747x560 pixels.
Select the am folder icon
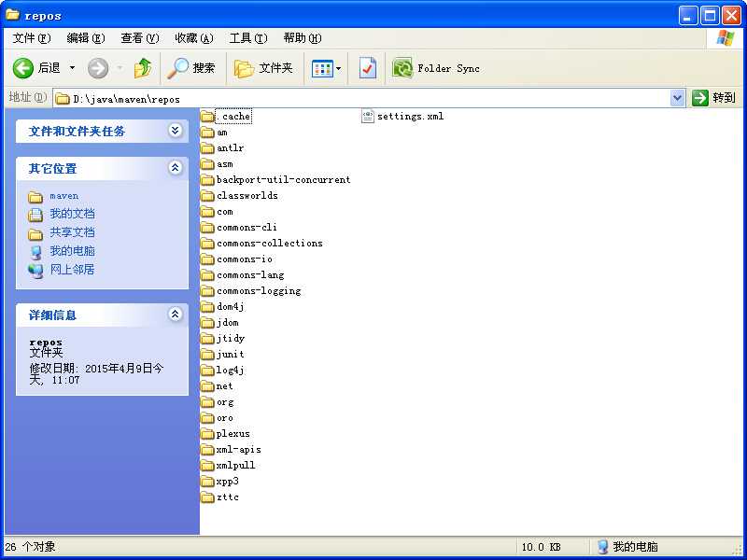click(x=207, y=133)
